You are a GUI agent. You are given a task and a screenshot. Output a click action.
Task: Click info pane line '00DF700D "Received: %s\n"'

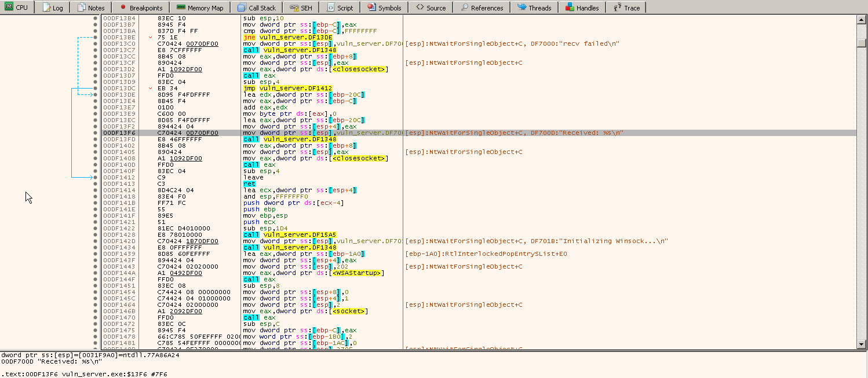point(52,361)
